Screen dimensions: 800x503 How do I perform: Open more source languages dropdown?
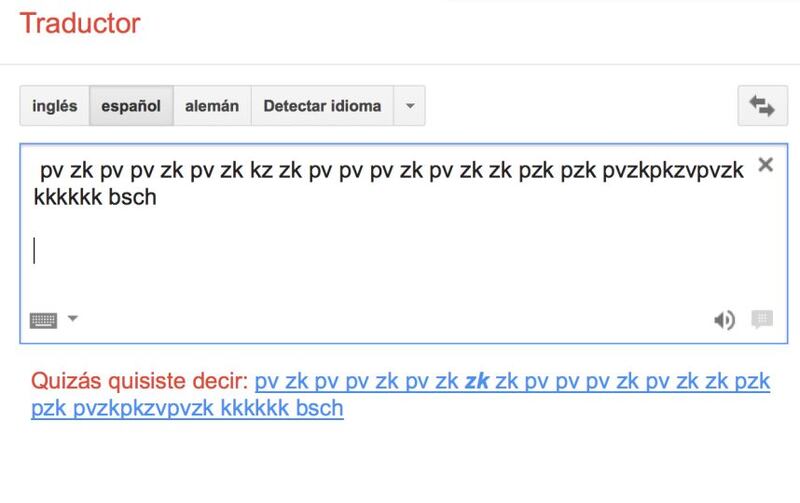point(409,106)
